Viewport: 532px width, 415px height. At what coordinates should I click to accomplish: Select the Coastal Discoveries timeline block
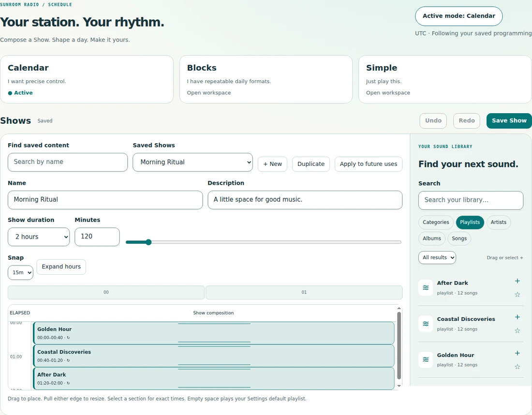(x=214, y=356)
